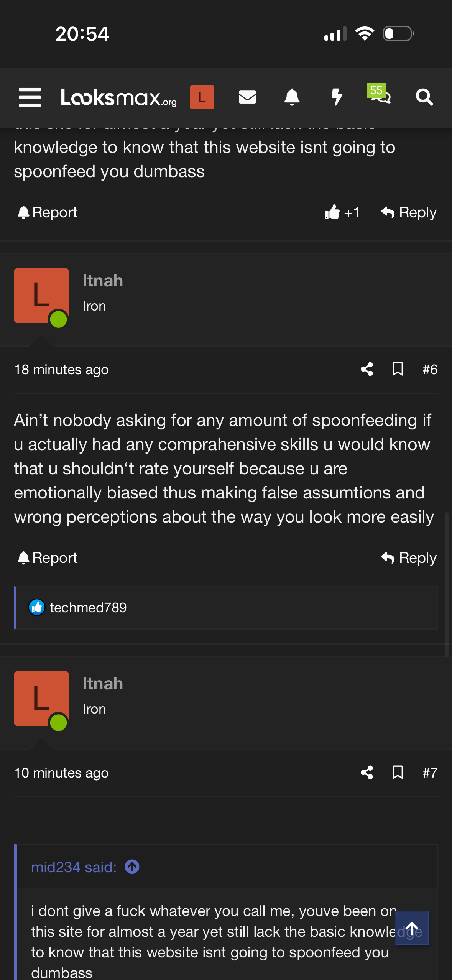452x980 pixels.
Task: Bookmark post #6
Action: (x=398, y=370)
